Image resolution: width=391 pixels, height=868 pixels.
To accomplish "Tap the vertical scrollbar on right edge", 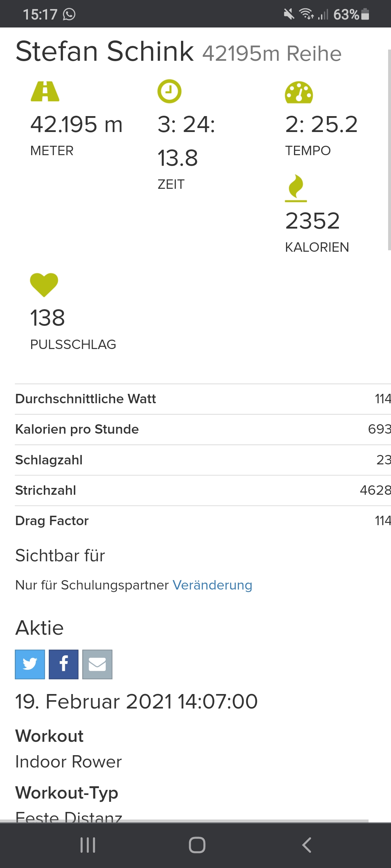I will 389,150.
